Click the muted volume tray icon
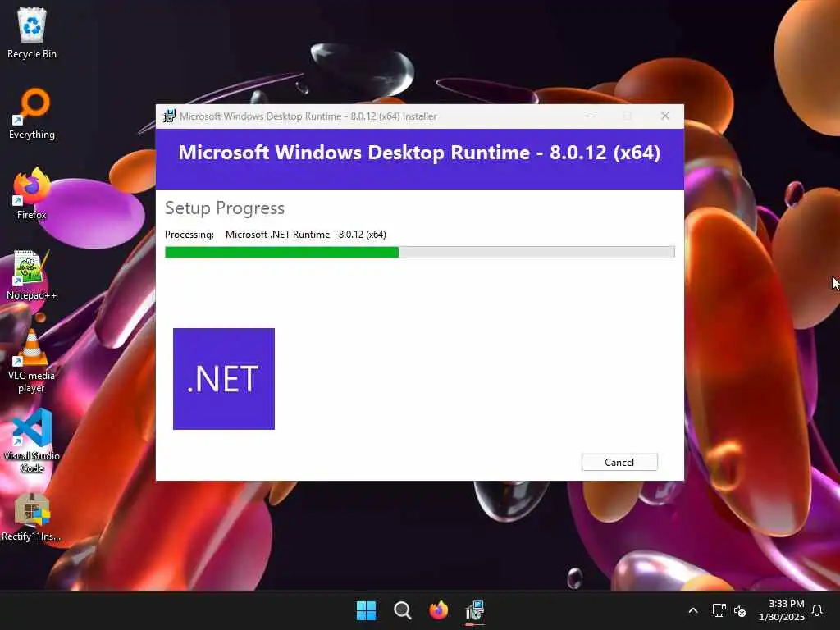 click(x=740, y=610)
